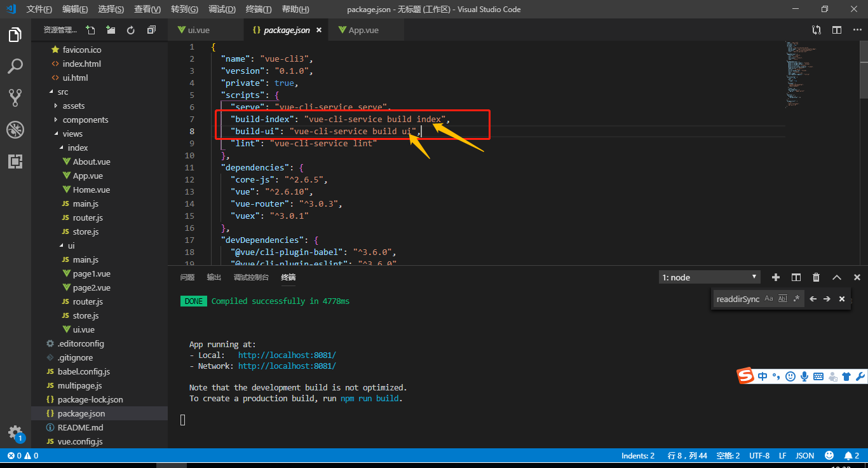The width and height of the screenshot is (868, 468).
Task: Create a new folder in explorer
Action: (111, 30)
